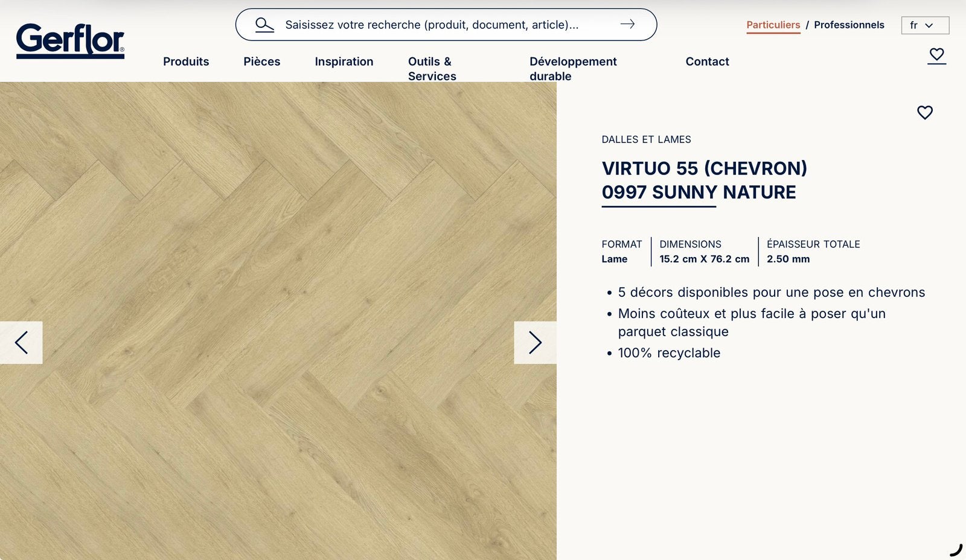Switch to the Professionnels section

pos(849,25)
